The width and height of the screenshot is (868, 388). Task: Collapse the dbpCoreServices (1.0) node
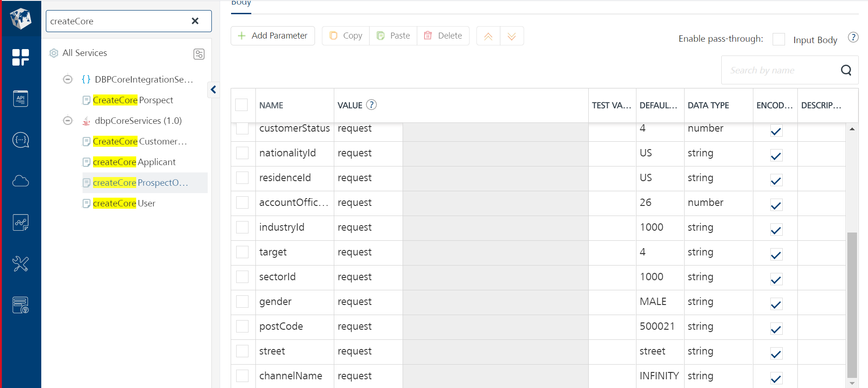(x=68, y=121)
